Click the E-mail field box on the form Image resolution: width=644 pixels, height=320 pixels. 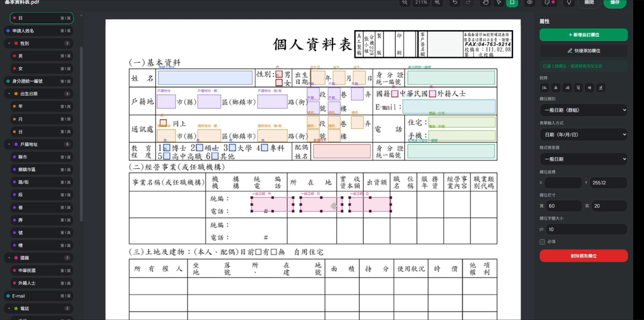[449, 106]
